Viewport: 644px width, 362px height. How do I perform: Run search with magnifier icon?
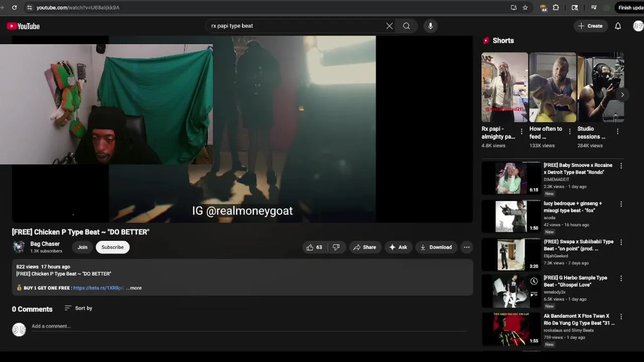407,26
